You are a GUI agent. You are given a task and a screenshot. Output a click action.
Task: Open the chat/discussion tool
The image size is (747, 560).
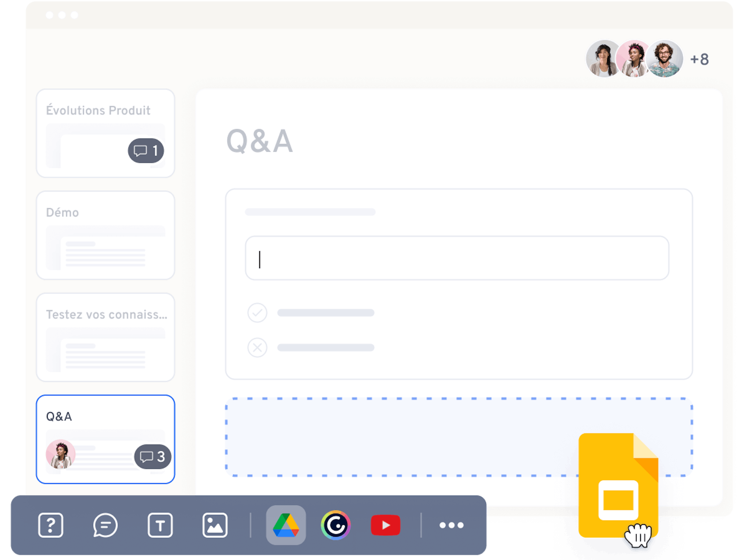click(x=106, y=525)
